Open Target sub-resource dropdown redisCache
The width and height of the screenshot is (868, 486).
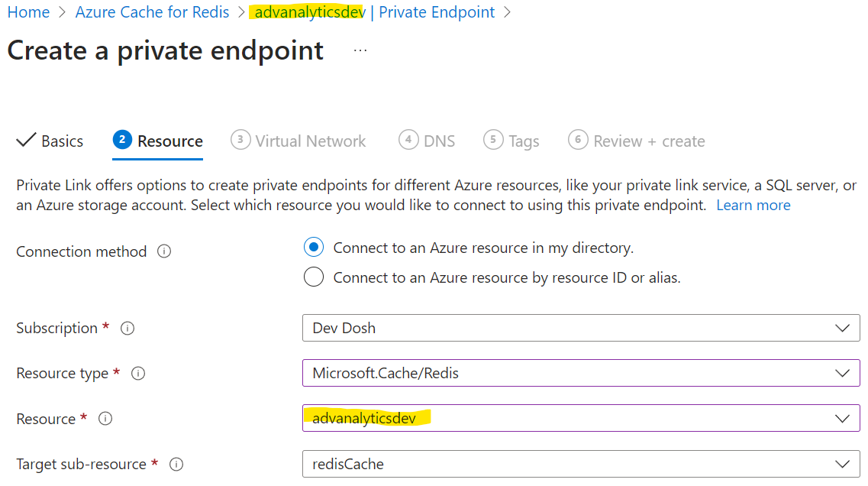[581, 464]
